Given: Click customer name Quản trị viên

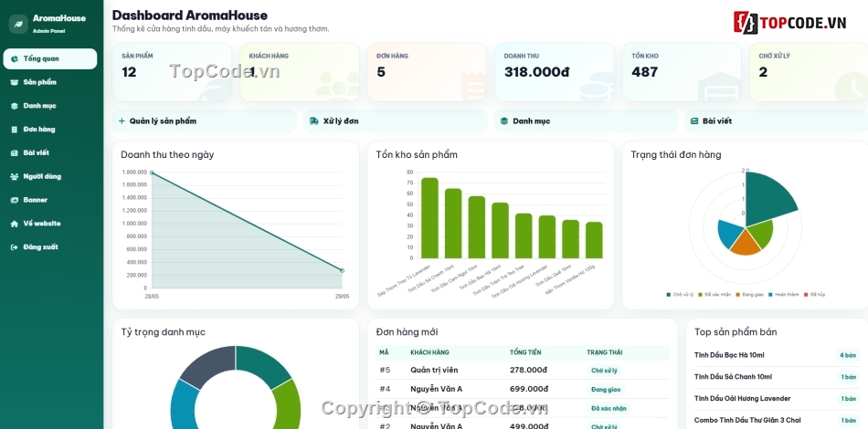Looking at the screenshot, I should point(434,370).
